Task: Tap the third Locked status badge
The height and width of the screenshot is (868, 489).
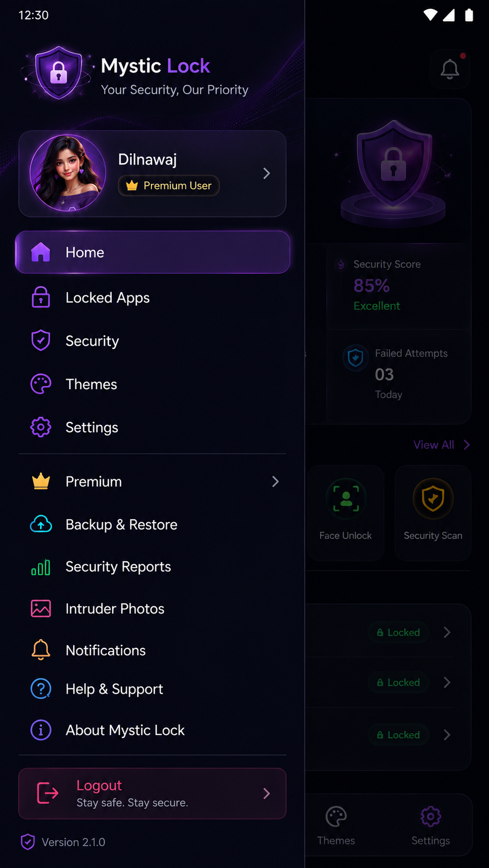Action: pos(399,735)
